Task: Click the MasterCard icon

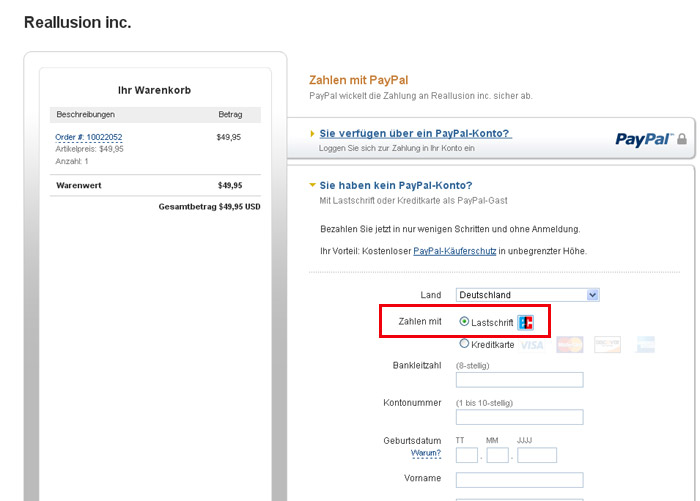Action: [x=570, y=345]
